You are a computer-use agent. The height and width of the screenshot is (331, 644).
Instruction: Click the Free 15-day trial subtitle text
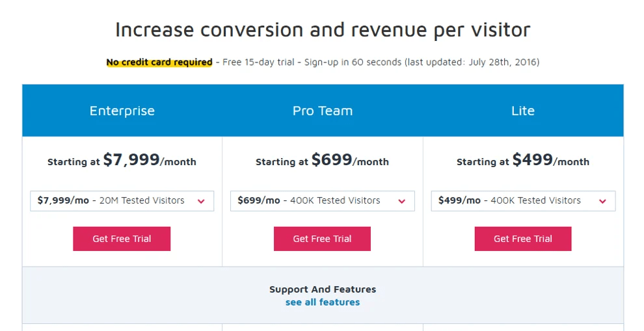click(x=258, y=62)
